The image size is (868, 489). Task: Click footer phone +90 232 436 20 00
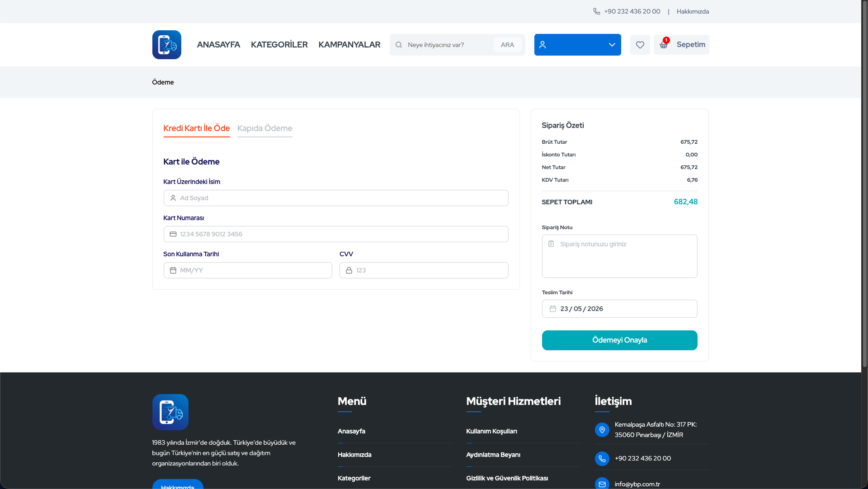coord(642,458)
